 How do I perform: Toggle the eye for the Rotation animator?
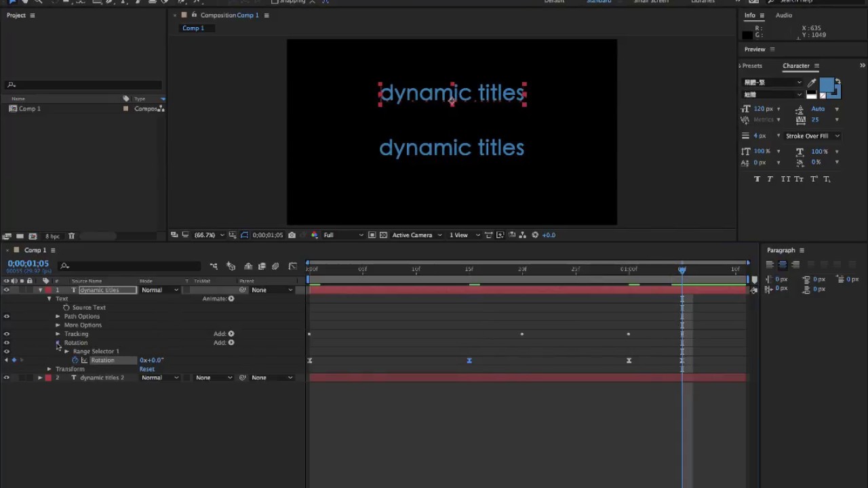(x=7, y=343)
